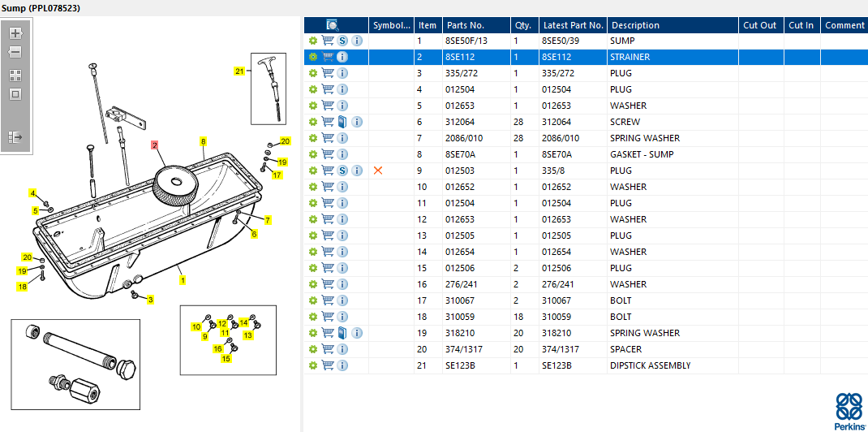Sort by the Description column header
This screenshot has width=868, height=432.
tap(635, 25)
